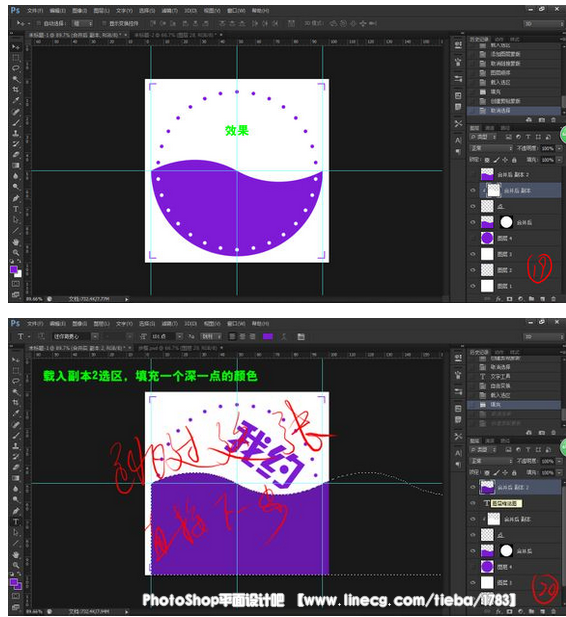Open layer filter 类型 dropdown in upper Layers panel

[x=484, y=137]
